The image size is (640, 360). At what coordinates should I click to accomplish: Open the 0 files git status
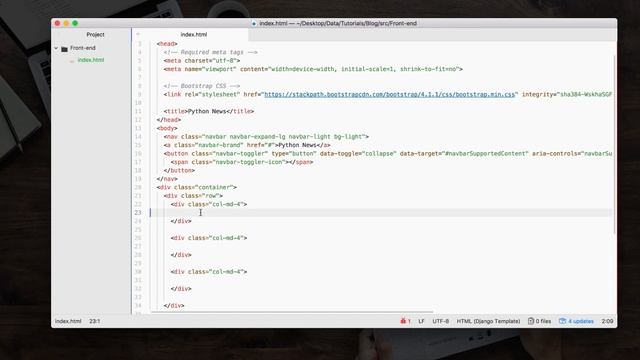point(539,321)
